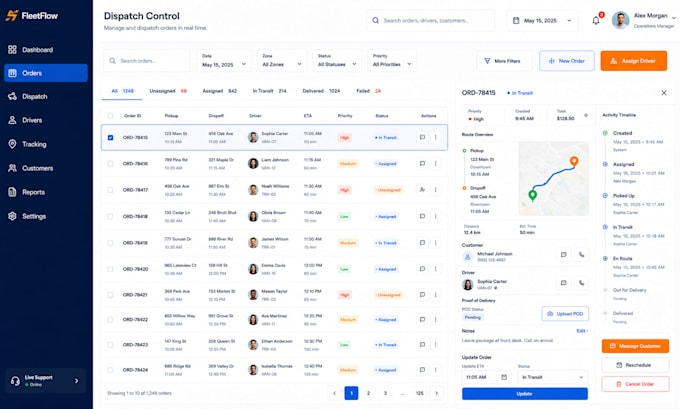This screenshot has height=409, width=680.
Task: Open more actions menu for ORD-78415
Action: coord(435,137)
